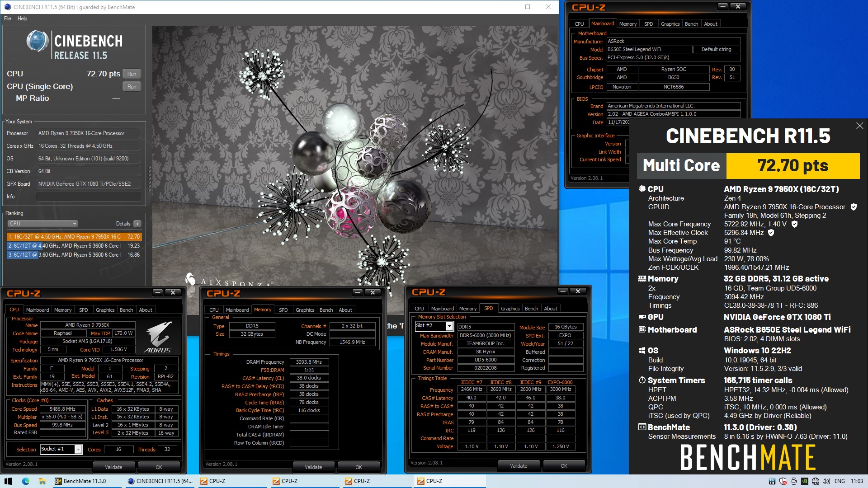Viewport: 868px width, 488px height.
Task: Open the ranking CPU dropdown
Action: (42, 224)
